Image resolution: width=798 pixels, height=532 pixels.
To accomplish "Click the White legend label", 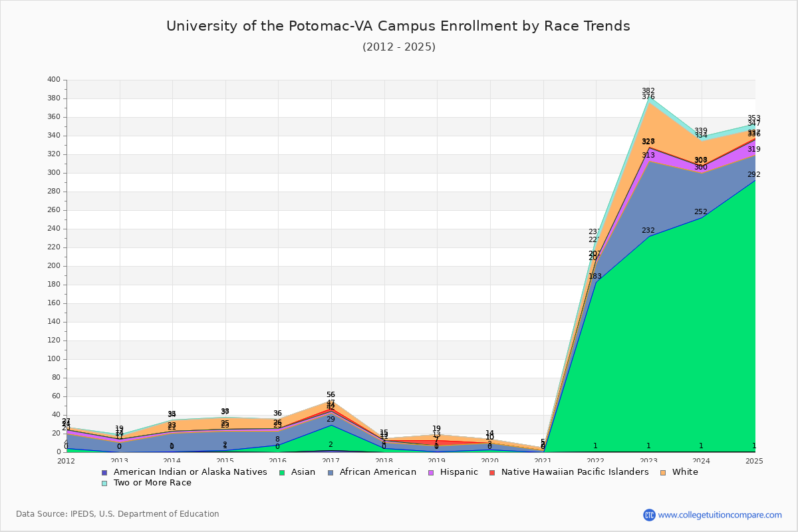I will click(x=684, y=472).
